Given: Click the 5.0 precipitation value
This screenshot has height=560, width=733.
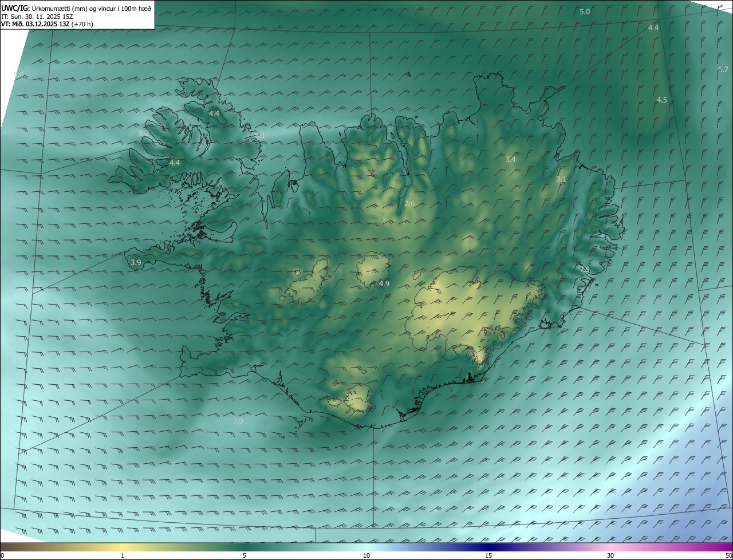Looking at the screenshot, I should coord(585,12).
